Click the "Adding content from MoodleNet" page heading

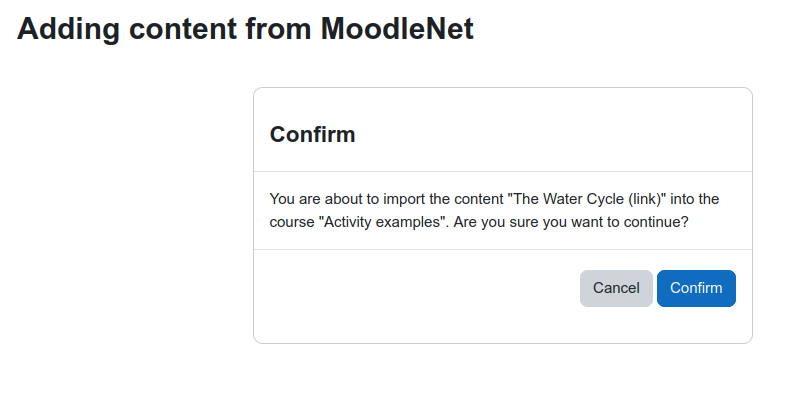(245, 29)
